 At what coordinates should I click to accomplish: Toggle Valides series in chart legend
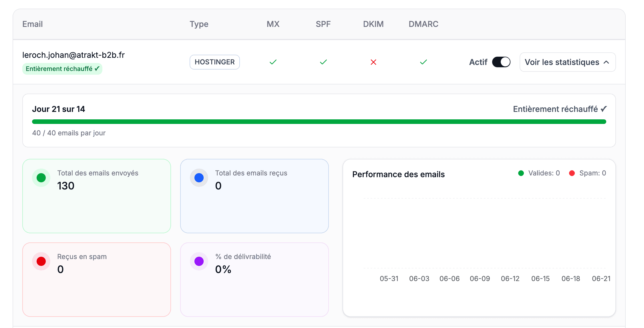[x=539, y=173]
